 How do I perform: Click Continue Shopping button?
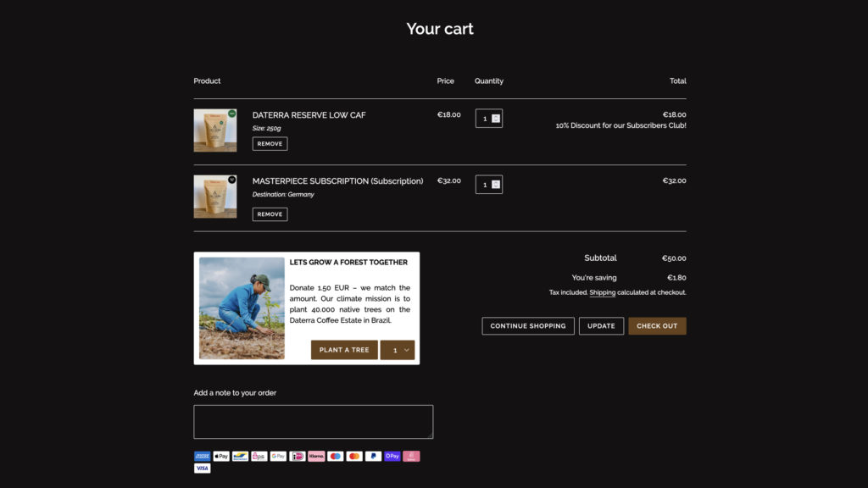click(x=528, y=326)
